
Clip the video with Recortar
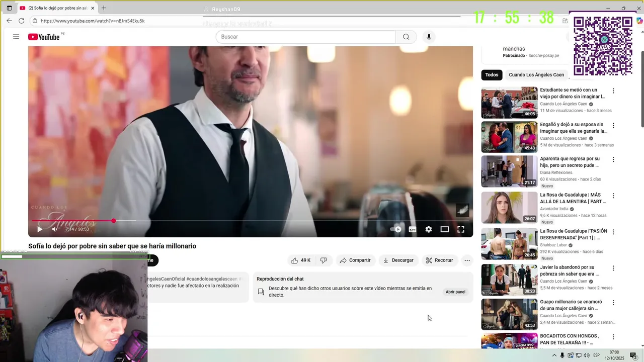point(439,260)
